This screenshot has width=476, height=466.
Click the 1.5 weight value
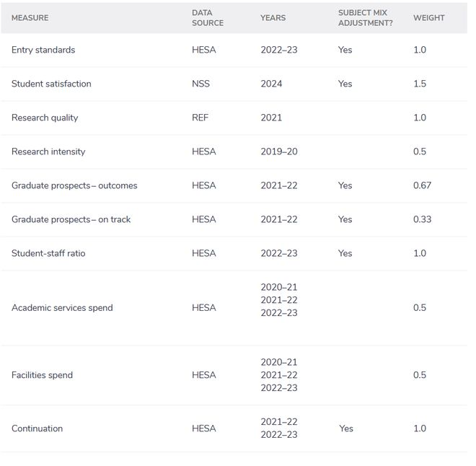point(420,84)
